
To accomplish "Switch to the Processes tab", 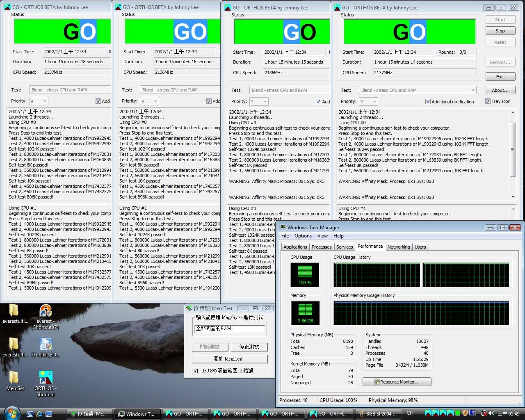I will point(322,247).
